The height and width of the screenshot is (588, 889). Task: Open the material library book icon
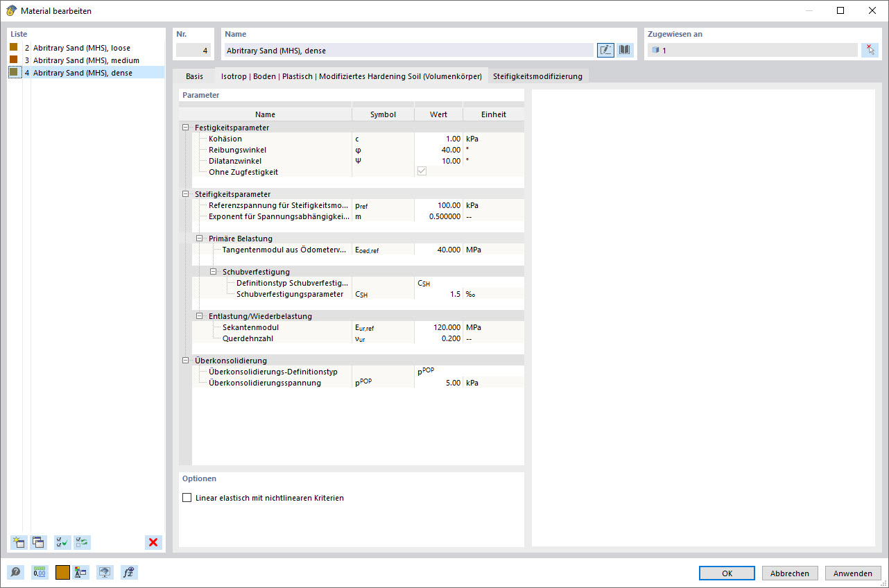[623, 49]
